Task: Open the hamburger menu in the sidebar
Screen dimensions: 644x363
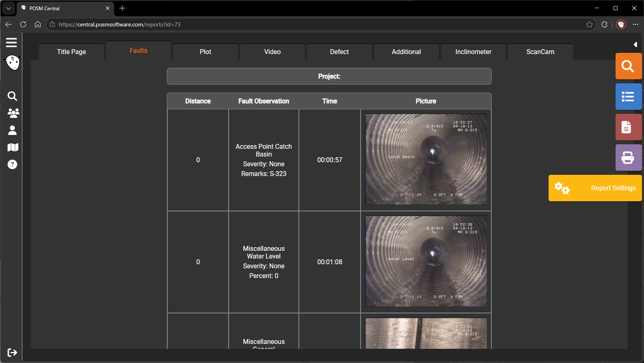Action: coord(11,42)
